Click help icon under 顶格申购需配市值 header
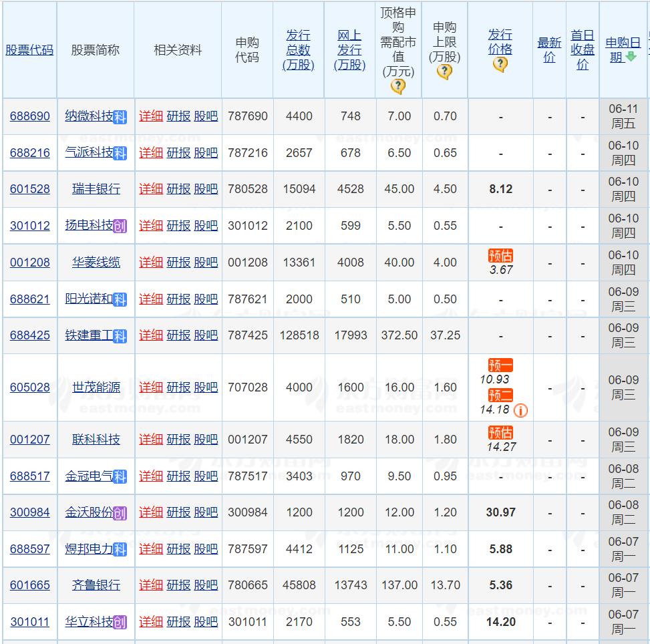Viewport: 650px width, 644px height. click(x=398, y=86)
